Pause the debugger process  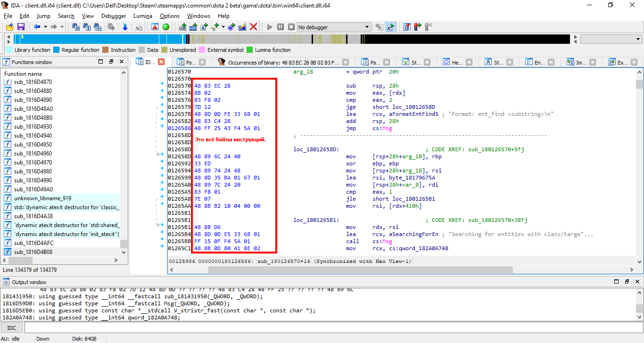point(281,27)
